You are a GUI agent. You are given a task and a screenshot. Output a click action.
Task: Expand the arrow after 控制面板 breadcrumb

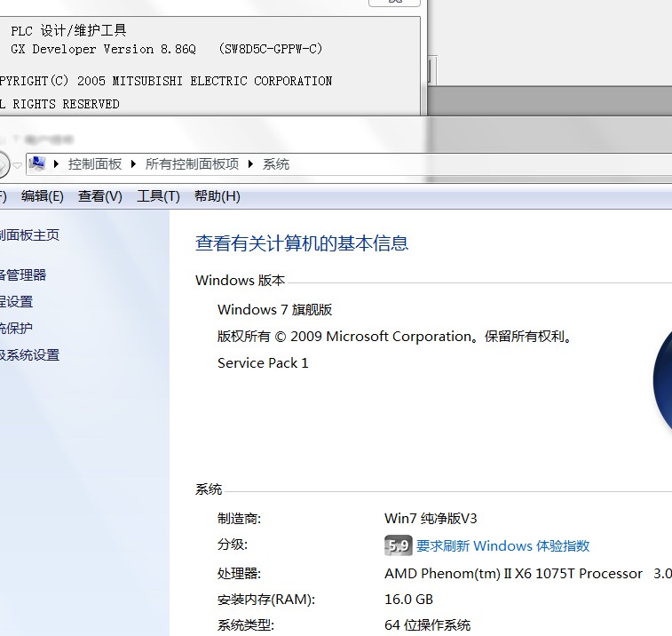[x=135, y=164]
